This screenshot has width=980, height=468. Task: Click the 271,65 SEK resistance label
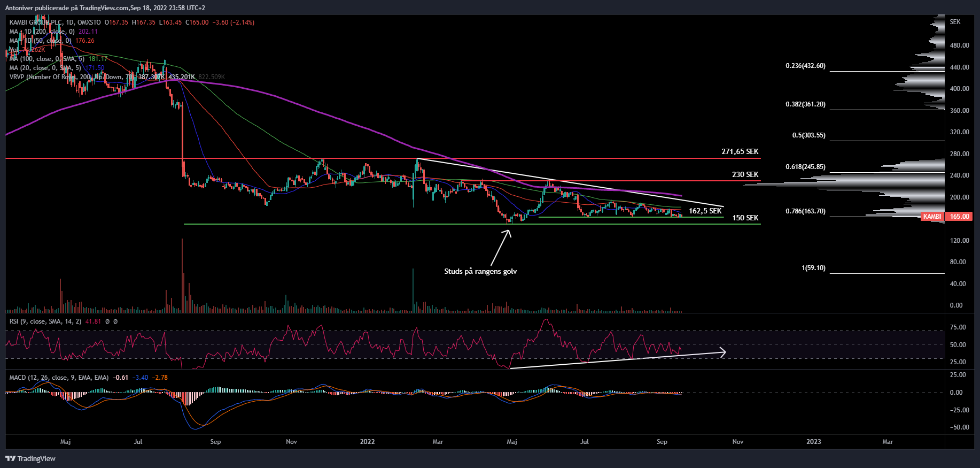point(740,151)
